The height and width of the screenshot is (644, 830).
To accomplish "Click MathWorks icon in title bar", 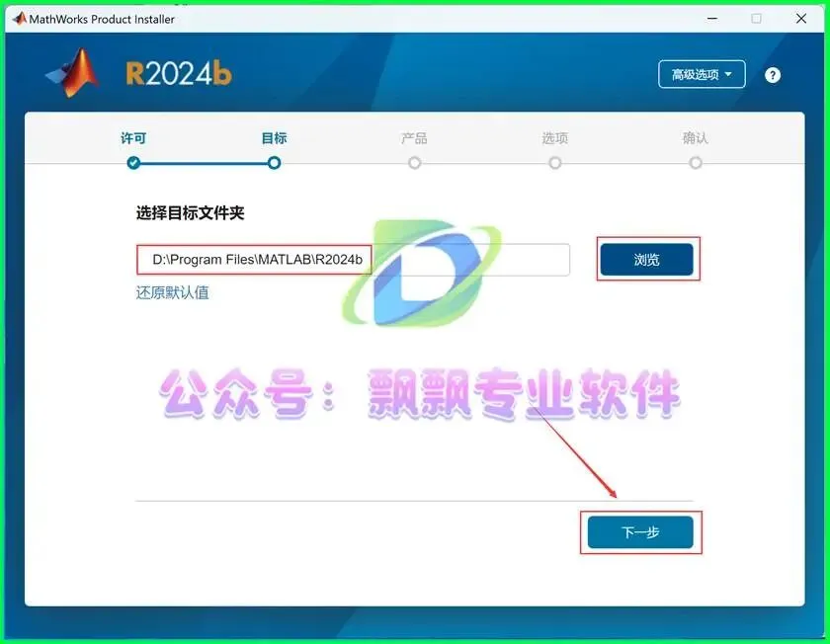I will (x=20, y=19).
